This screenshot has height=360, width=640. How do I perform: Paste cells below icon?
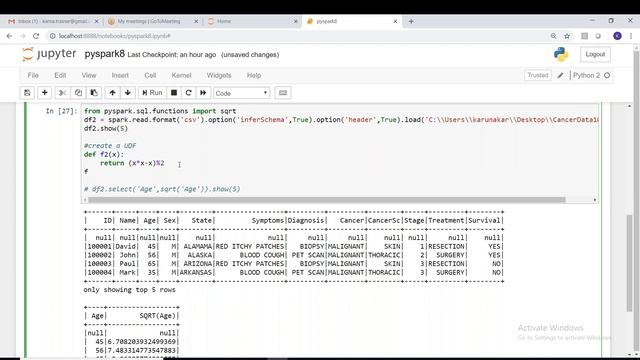coord(94,93)
